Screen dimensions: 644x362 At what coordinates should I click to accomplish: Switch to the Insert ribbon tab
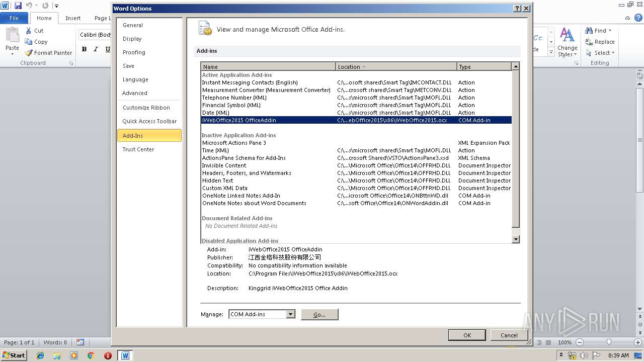tap(73, 18)
